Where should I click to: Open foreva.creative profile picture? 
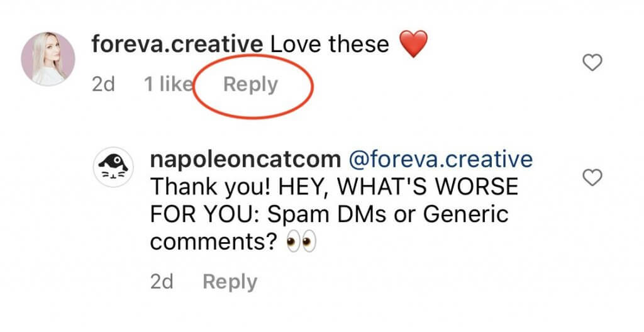click(x=48, y=60)
